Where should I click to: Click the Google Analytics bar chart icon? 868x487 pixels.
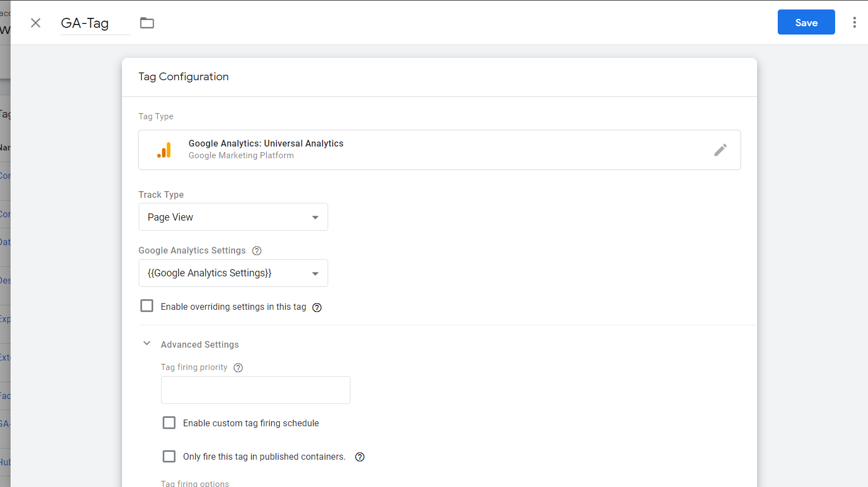pyautogui.click(x=164, y=150)
